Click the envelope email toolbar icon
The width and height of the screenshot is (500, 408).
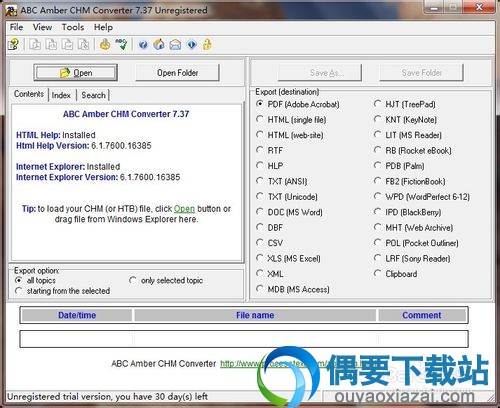point(175,45)
